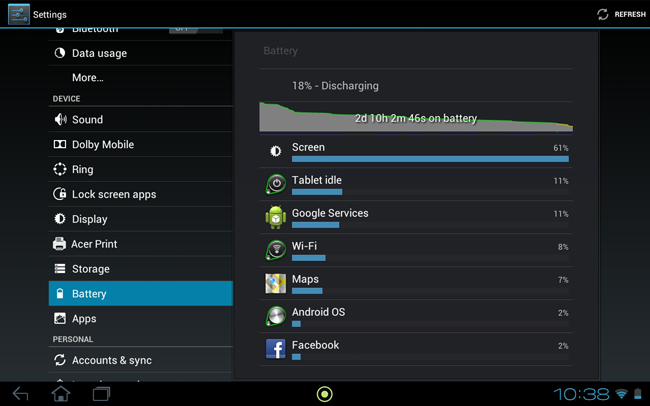Open Acer Print settings
This screenshot has width=650, height=406.
pyautogui.click(x=141, y=244)
